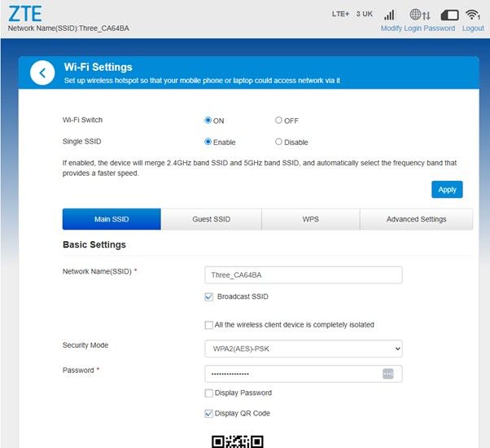The width and height of the screenshot is (490, 448).
Task: Uncheck Display QR Code checkbox
Action: (209, 414)
